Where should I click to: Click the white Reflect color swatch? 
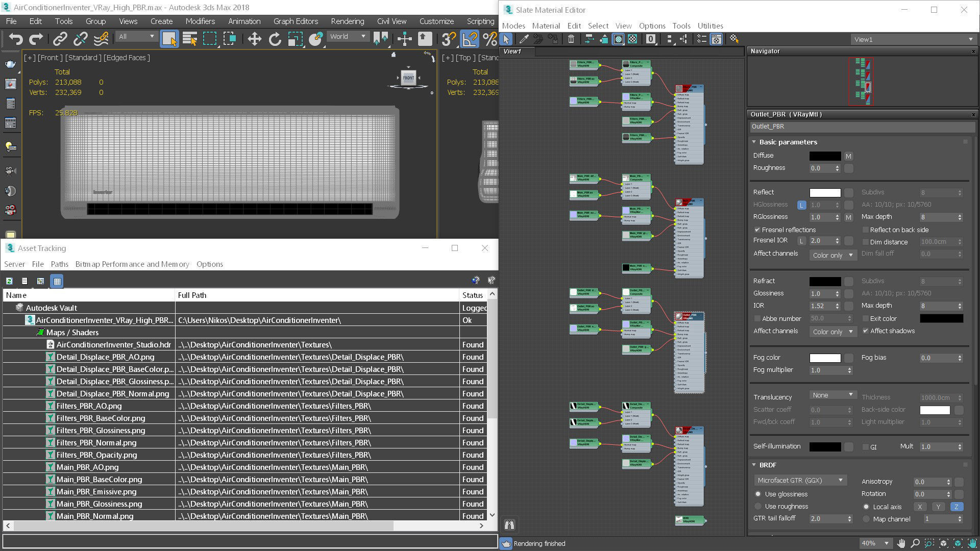coord(825,192)
